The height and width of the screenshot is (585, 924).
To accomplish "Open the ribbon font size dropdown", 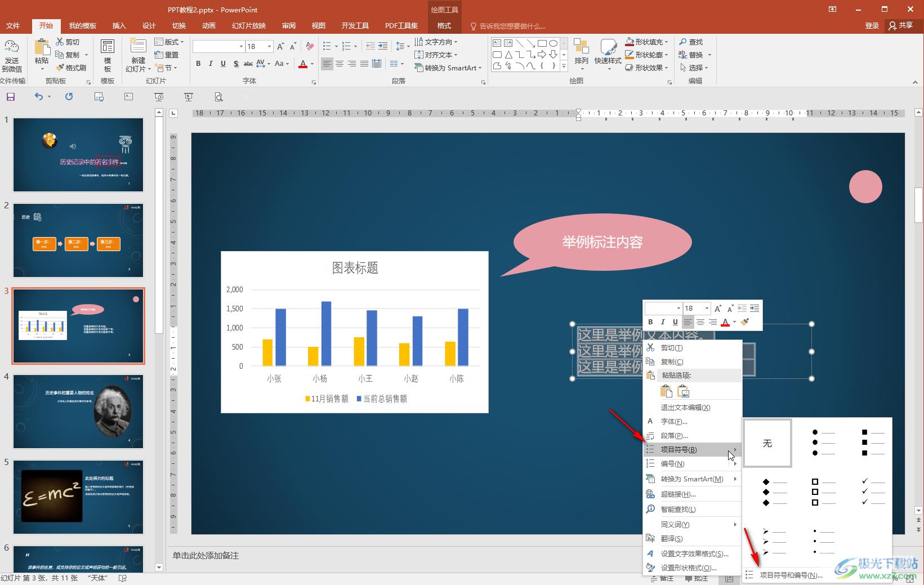I will click(270, 46).
